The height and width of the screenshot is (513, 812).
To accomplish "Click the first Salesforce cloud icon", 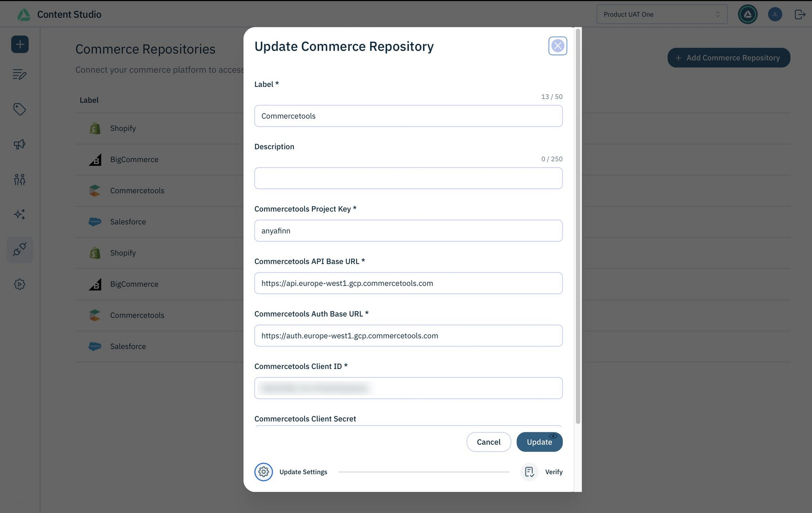I will click(x=95, y=222).
